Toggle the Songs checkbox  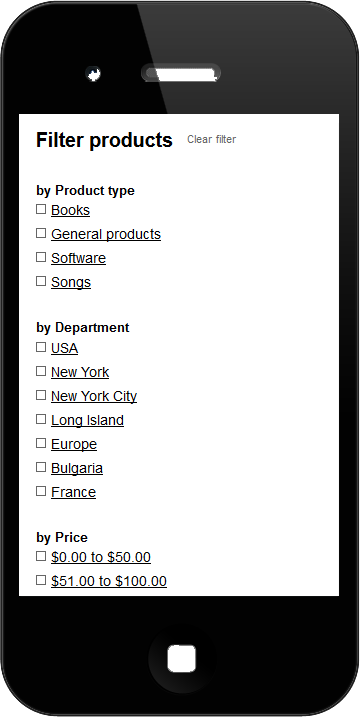tap(41, 281)
